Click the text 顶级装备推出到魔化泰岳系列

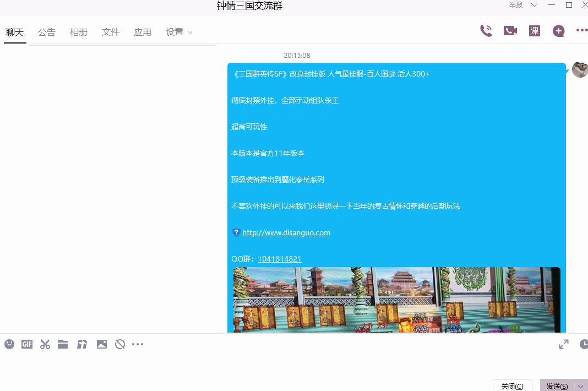point(277,180)
